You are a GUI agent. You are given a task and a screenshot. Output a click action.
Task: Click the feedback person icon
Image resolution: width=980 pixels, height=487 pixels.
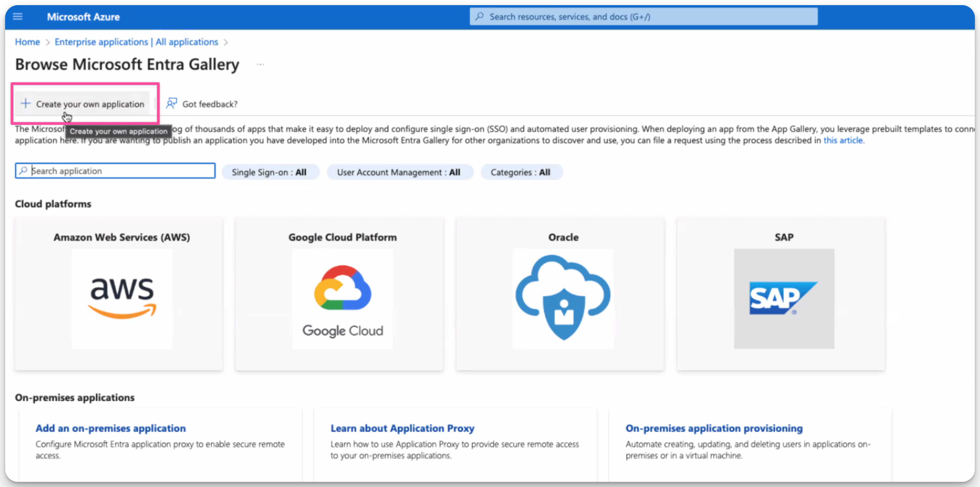[172, 104]
